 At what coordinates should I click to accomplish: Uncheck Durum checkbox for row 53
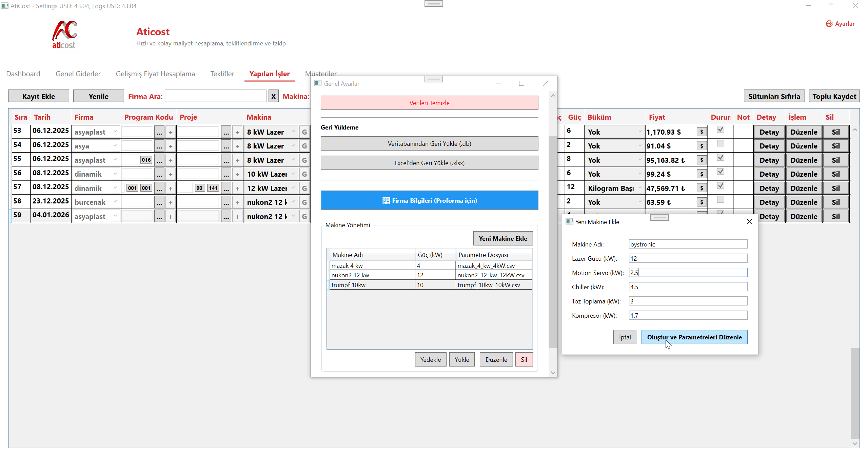tap(721, 130)
